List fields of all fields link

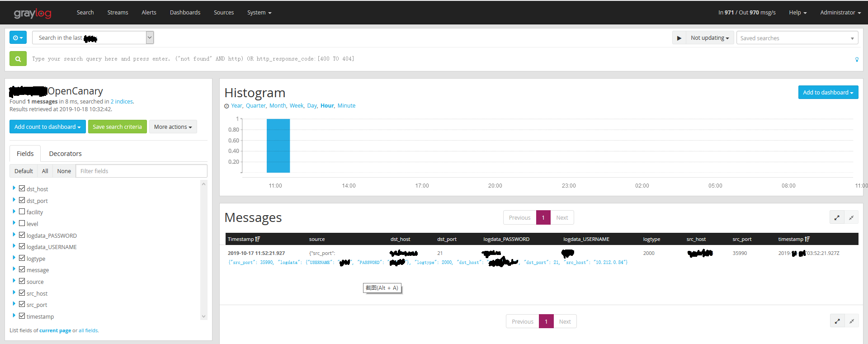click(88, 330)
